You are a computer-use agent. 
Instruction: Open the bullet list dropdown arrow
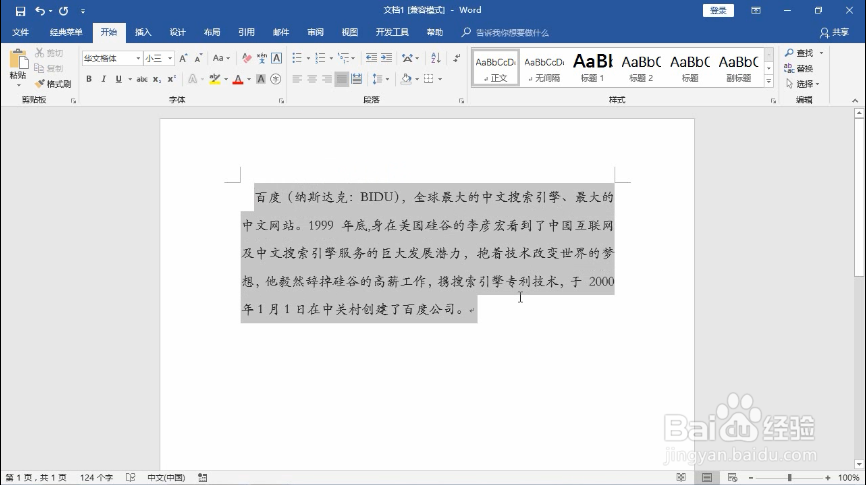(x=308, y=58)
